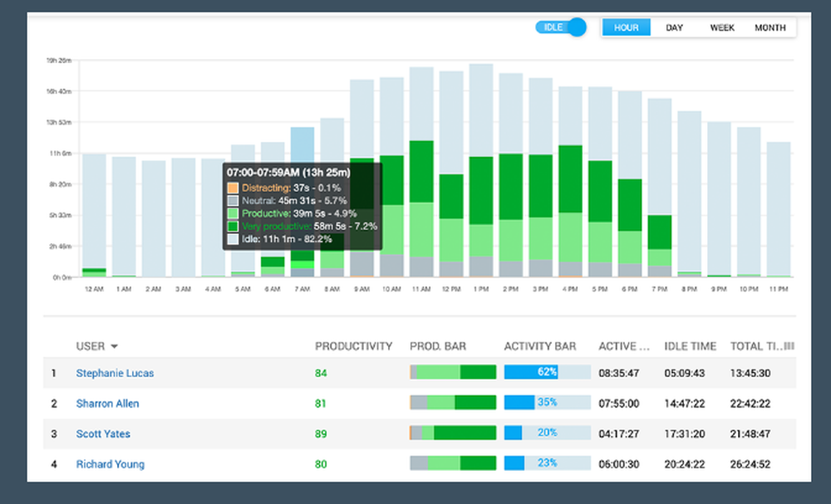Image resolution: width=831 pixels, height=504 pixels.
Task: Click Richard Young productivity bar
Action: (453, 463)
